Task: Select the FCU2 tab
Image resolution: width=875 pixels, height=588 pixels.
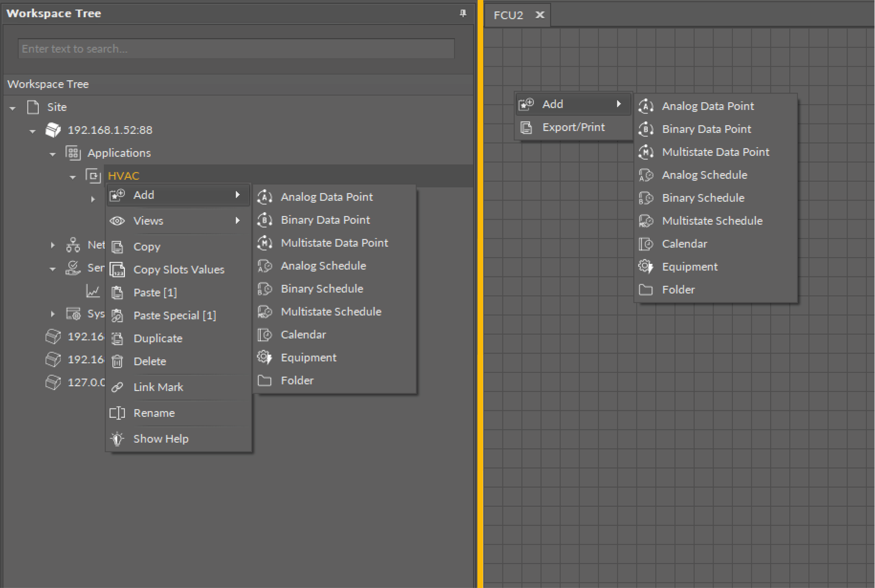Action: coord(508,15)
